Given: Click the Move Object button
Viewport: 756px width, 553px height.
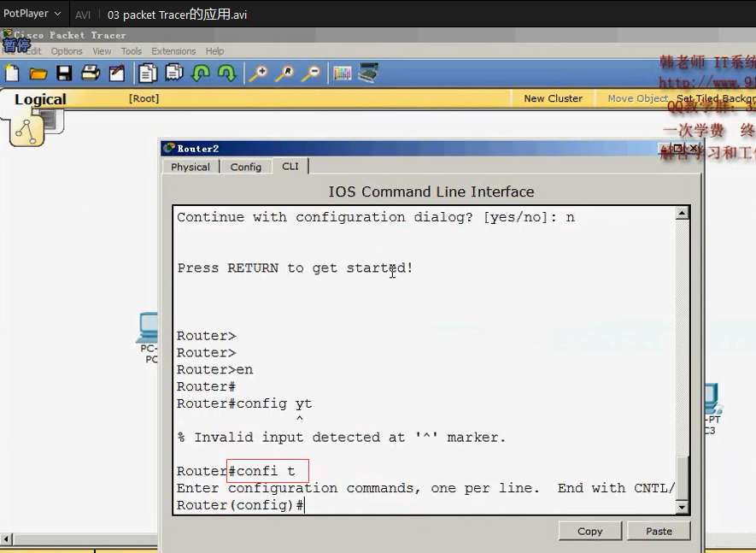Looking at the screenshot, I should [x=637, y=98].
